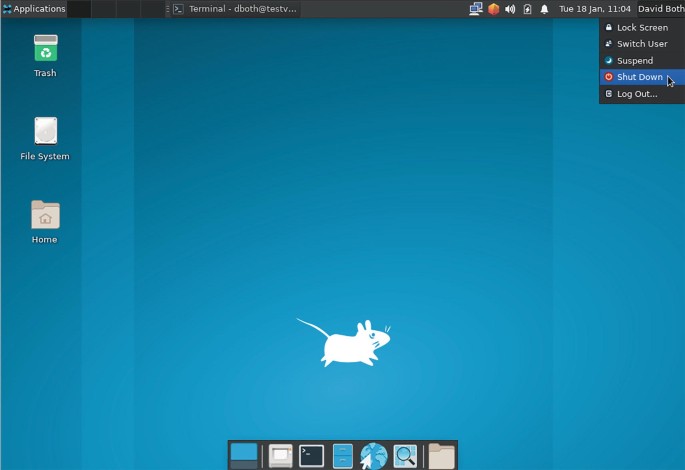Image resolution: width=685 pixels, height=470 pixels.
Task: Launch Web Browser from the dock
Action: 373,456
